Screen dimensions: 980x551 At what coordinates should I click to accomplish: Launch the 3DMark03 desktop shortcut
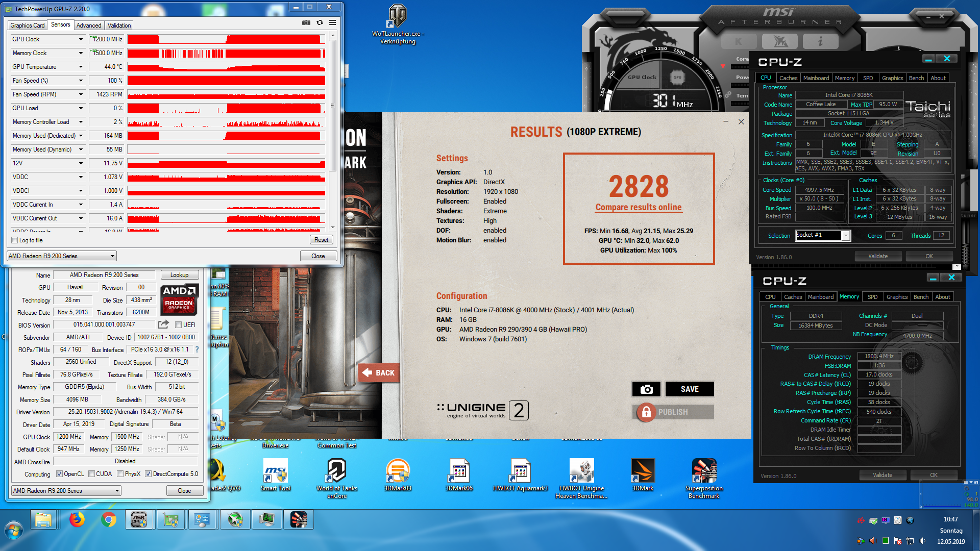click(x=398, y=475)
